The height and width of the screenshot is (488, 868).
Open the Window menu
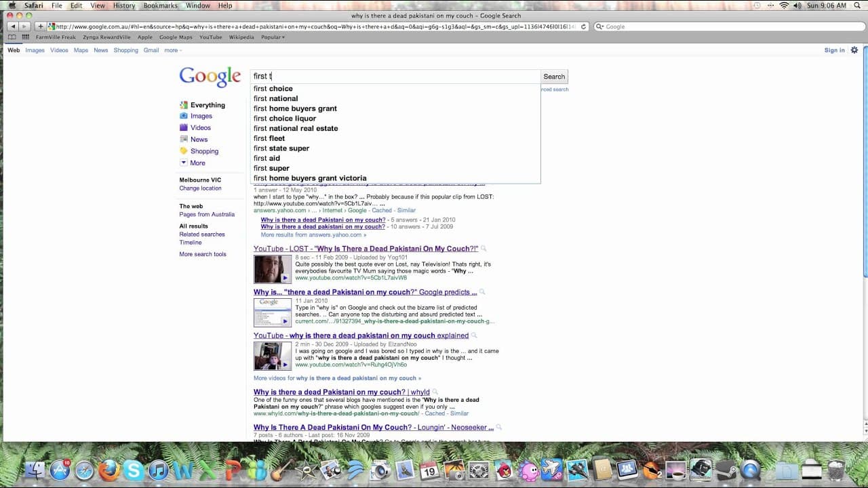coord(198,5)
